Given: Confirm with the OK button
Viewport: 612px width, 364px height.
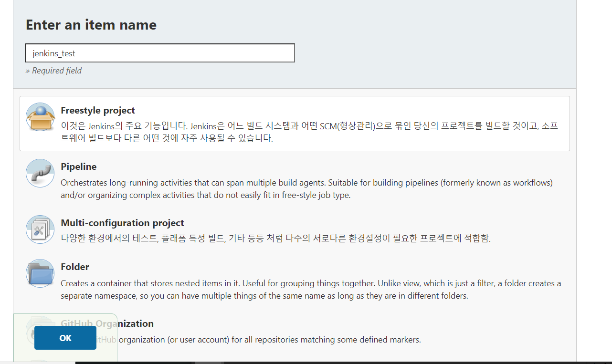Looking at the screenshot, I should 65,338.
